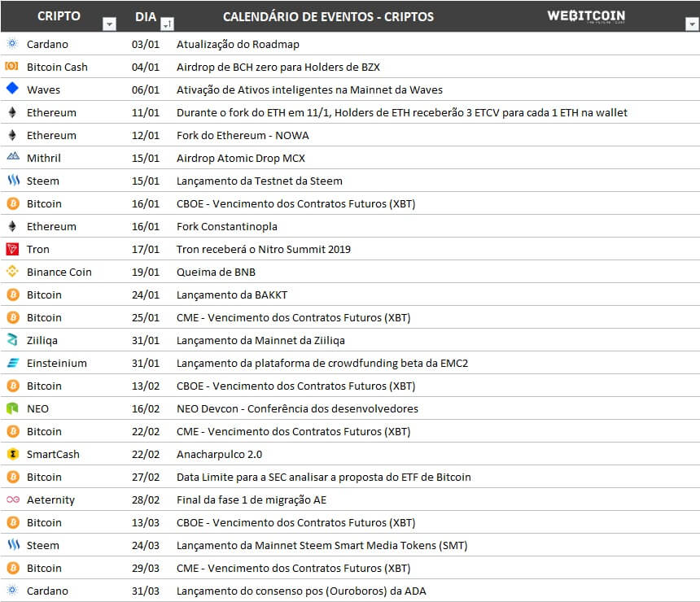Click the Bitcoin icon in the 22/02 row
Screen dimensions: 700x602
[x=13, y=431]
